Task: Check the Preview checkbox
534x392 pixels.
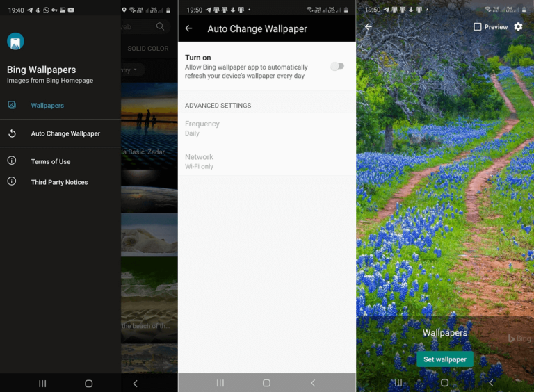Action: (x=478, y=27)
